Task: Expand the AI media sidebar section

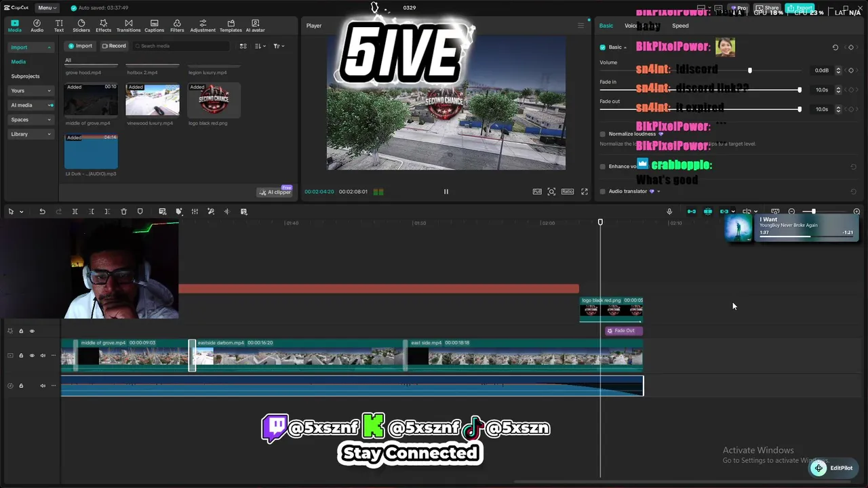Action: pyautogui.click(x=31, y=105)
